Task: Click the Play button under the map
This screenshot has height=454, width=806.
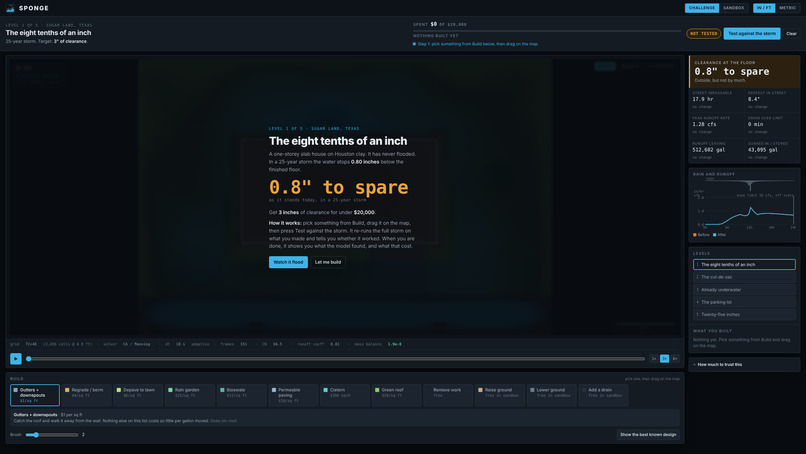Action: tap(16, 358)
